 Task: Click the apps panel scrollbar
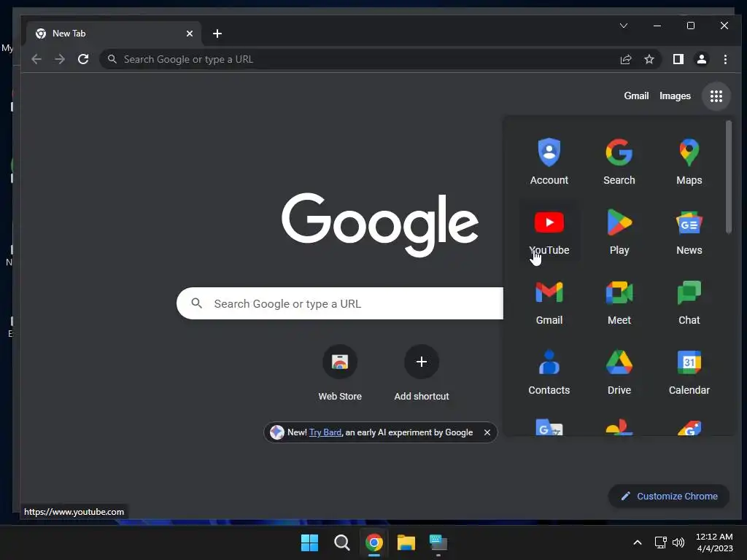pos(728,177)
